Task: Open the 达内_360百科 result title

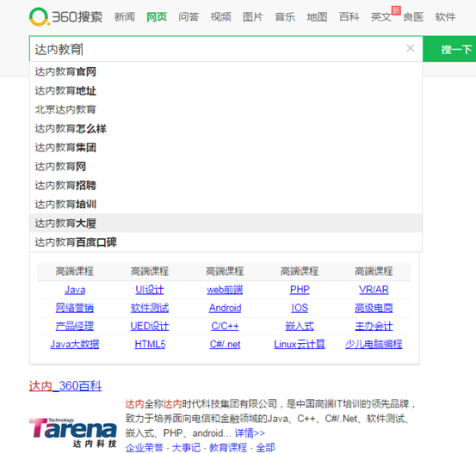Action: pos(65,386)
